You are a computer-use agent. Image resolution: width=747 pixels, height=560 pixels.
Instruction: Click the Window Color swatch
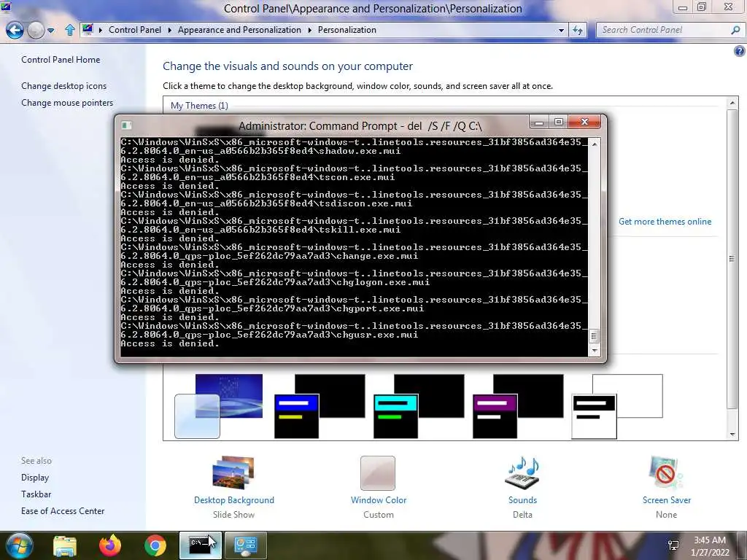[378, 472]
